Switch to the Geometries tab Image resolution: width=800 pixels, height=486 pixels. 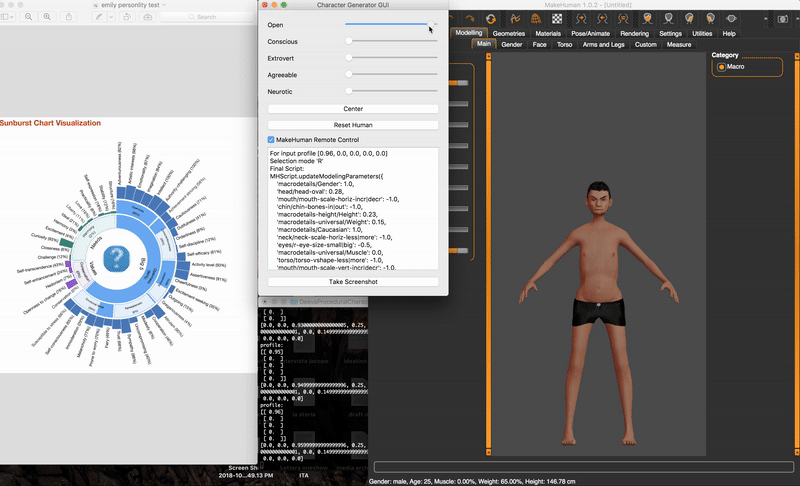point(509,33)
